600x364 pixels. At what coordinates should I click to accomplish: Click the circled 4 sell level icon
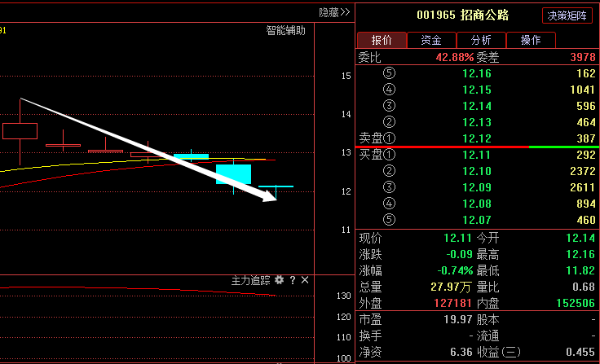388,90
